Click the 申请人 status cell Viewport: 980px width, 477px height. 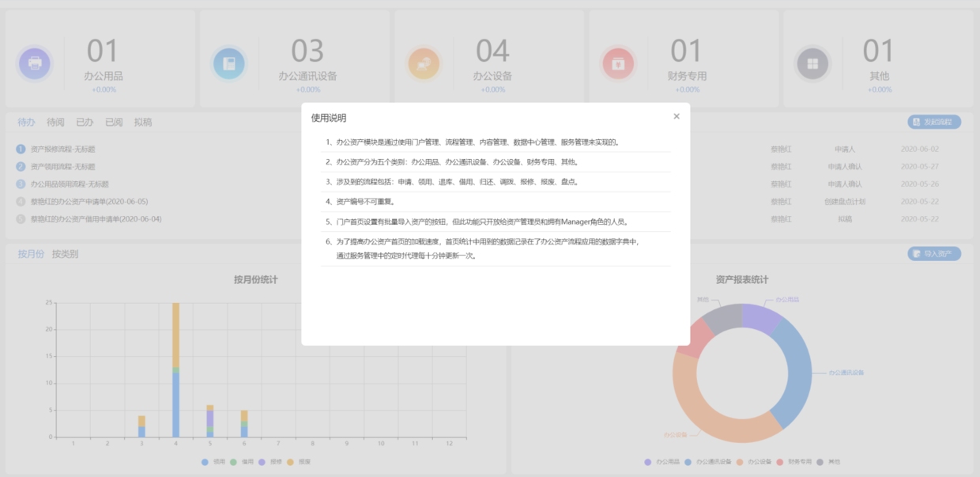tap(845, 149)
